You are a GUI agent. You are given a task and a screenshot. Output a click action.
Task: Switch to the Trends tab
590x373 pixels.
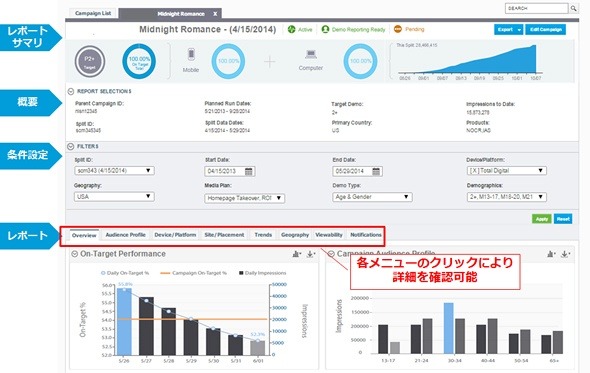pyautogui.click(x=263, y=235)
